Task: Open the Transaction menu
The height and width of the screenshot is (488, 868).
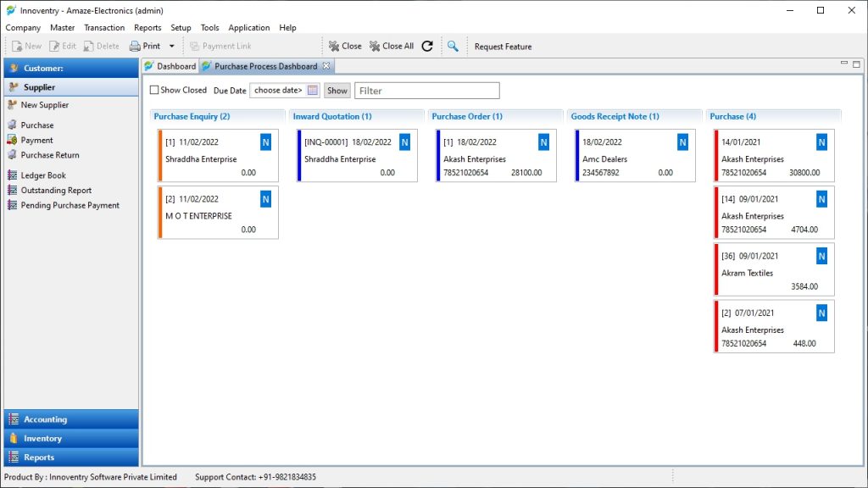Action: coord(104,28)
